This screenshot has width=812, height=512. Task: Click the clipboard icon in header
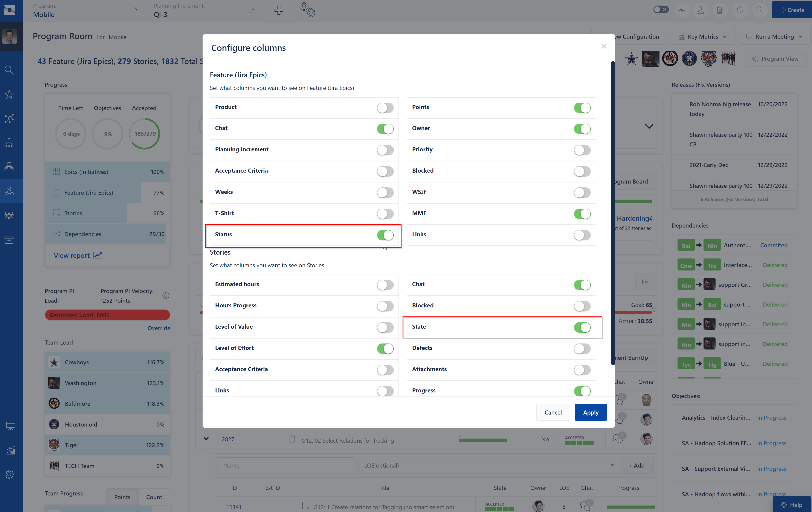[720, 10]
